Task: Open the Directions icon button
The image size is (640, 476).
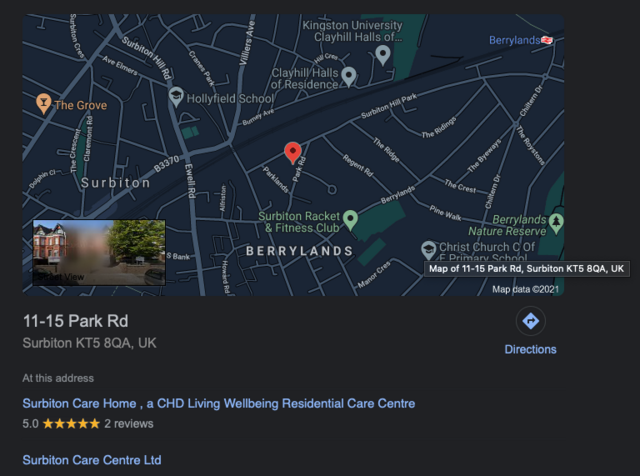Action: tap(530, 321)
